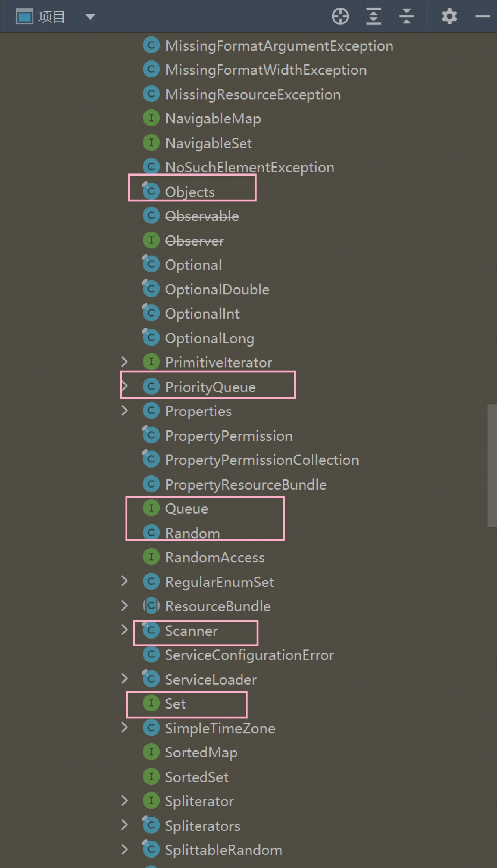Expand the Scanner class node
This screenshot has height=868, width=497.
pos(125,630)
